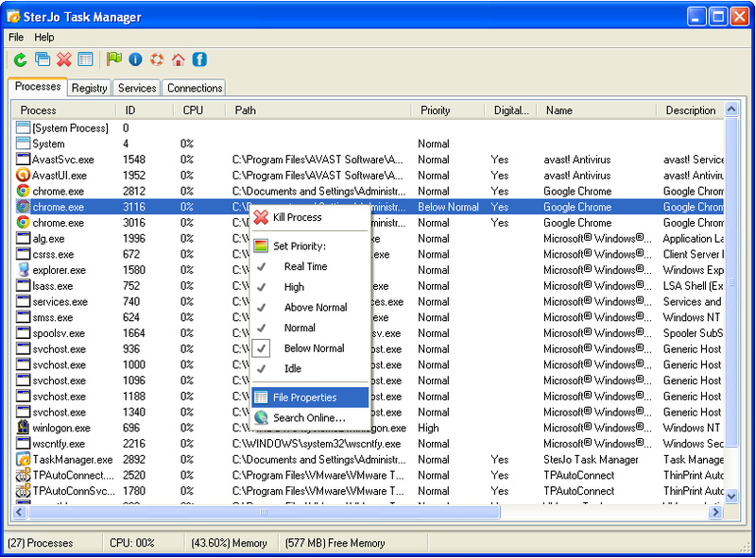Sort by the Digital... column header
The width and height of the screenshot is (756, 558).
(x=510, y=110)
